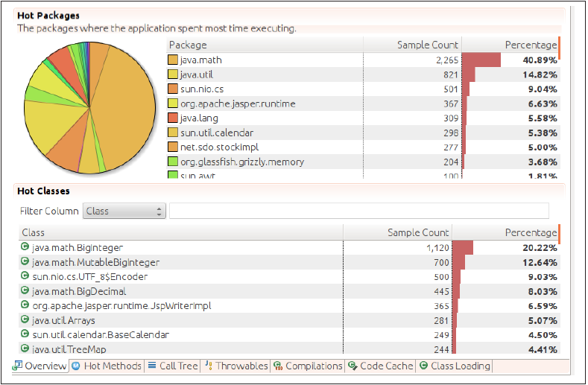
Task: Select the java.util package name
Action: (x=197, y=74)
